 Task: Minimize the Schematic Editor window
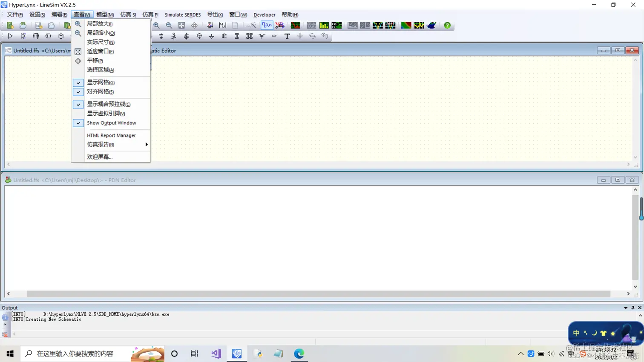(x=603, y=50)
